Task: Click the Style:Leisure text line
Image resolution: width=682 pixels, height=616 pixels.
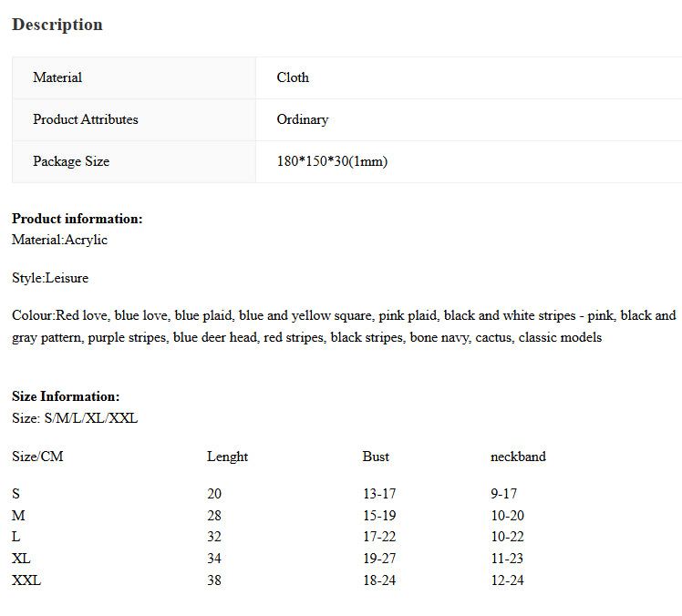Action: 50,278
